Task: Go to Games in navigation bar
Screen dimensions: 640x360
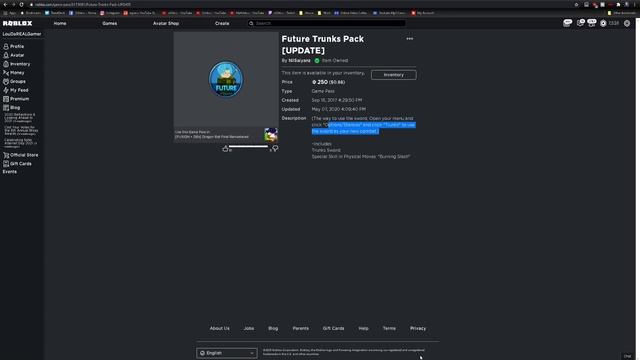Action: point(109,23)
